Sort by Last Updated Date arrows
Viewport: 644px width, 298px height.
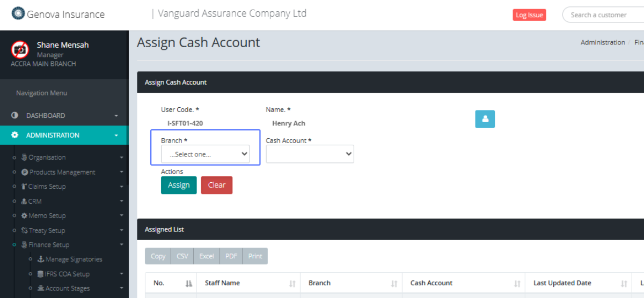coord(624,284)
